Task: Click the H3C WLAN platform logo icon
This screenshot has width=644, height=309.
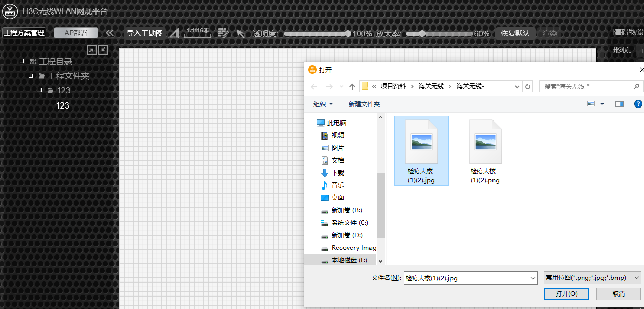Action: [10, 11]
